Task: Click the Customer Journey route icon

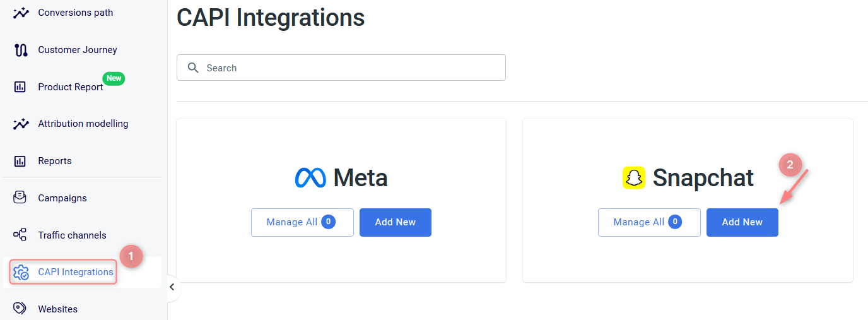Action: tap(21, 50)
